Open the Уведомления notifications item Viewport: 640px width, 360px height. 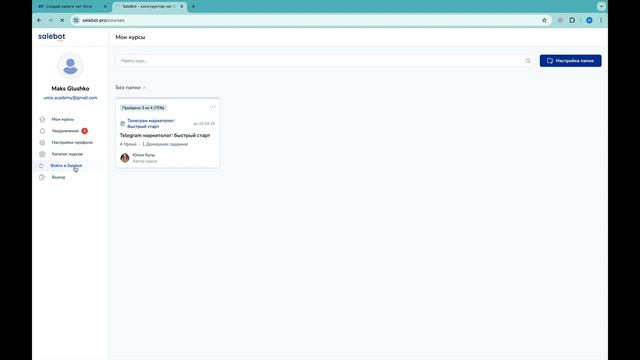[x=65, y=131]
